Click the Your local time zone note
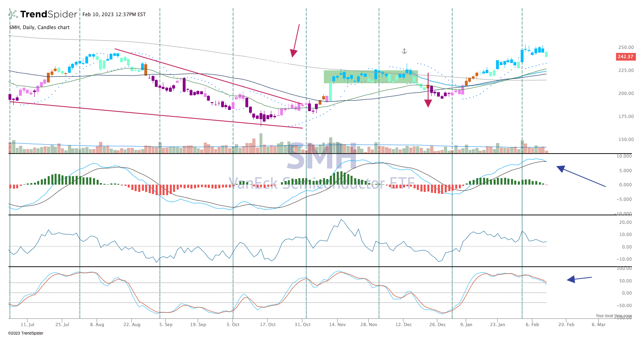644x337 pixels. [613, 316]
